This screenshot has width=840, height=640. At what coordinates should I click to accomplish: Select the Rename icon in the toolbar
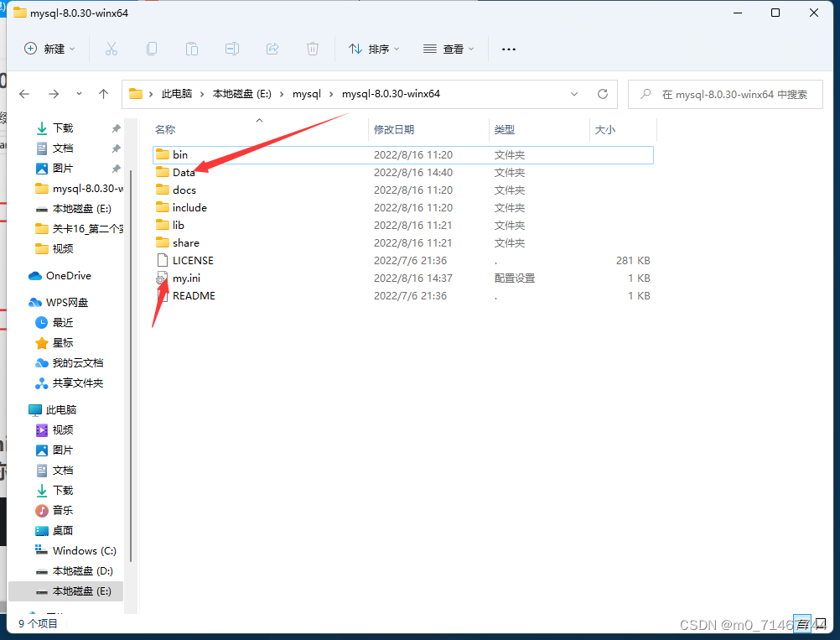tap(232, 49)
